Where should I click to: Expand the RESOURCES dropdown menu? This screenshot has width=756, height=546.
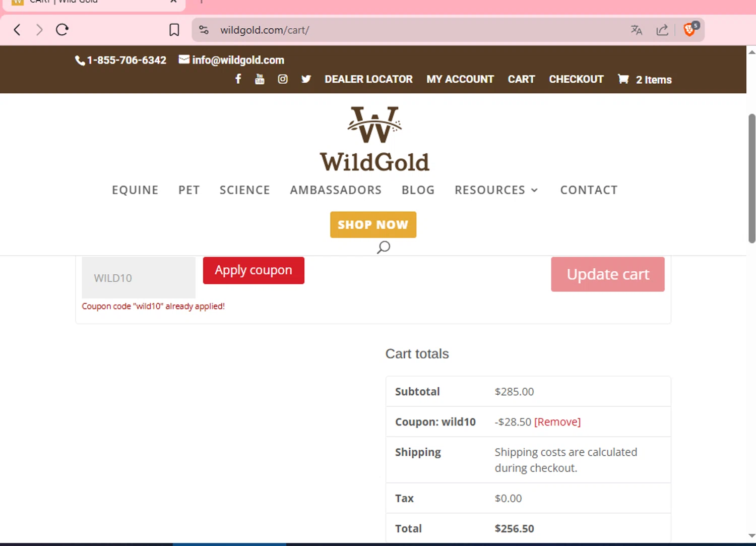click(496, 190)
